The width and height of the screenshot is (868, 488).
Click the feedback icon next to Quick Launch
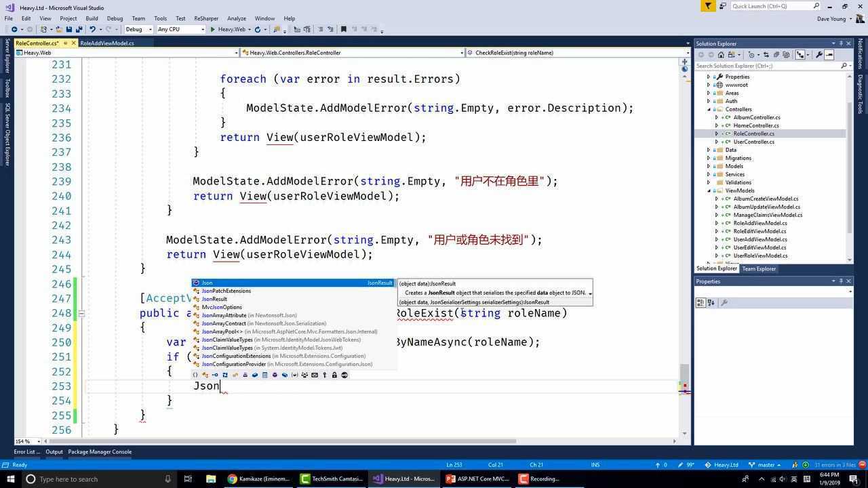click(723, 6)
